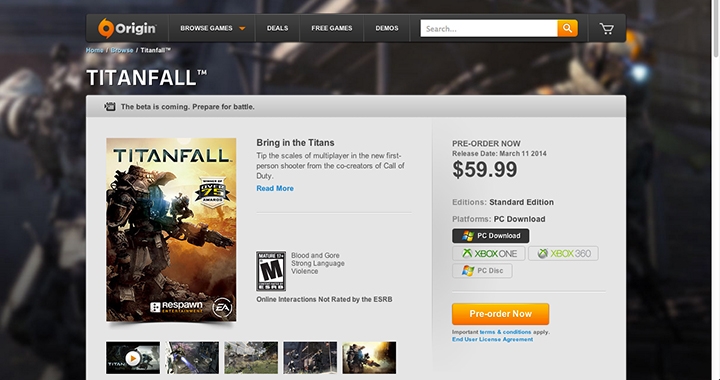
Task: Go to the Demos menu item
Action: pos(387,28)
